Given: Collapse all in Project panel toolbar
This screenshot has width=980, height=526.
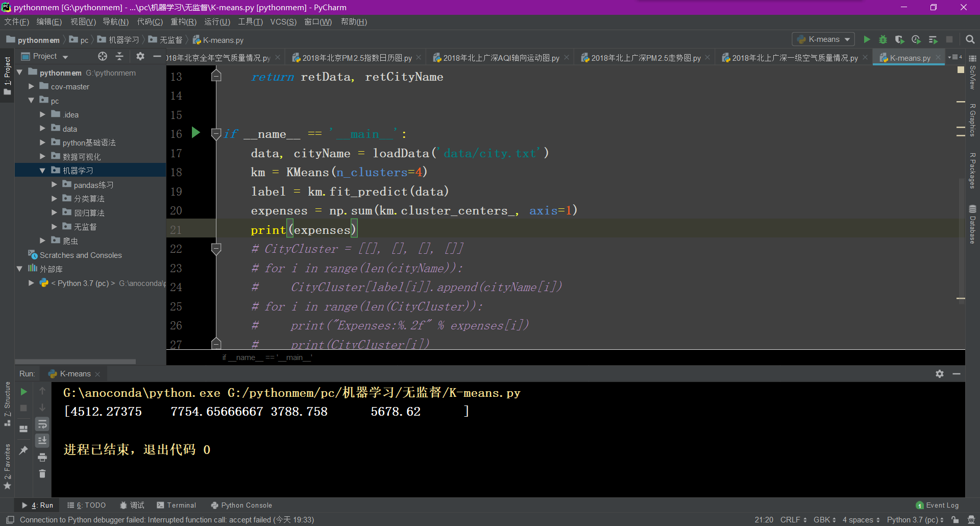Looking at the screenshot, I should (119, 56).
